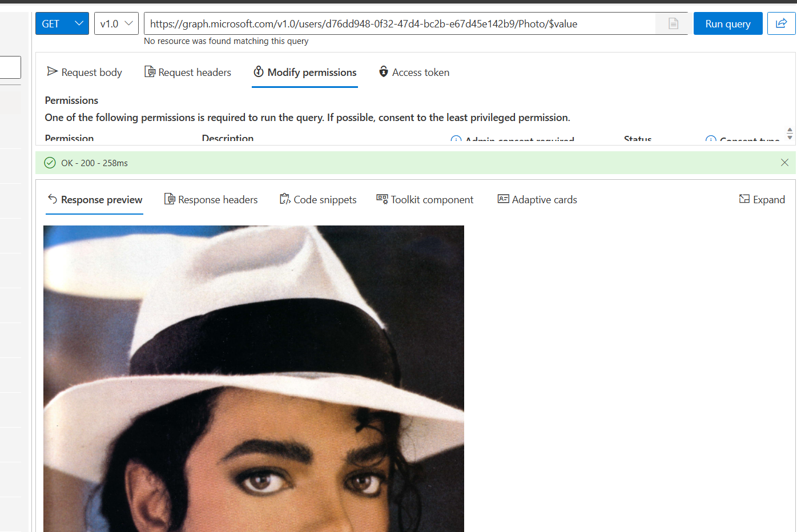Viewport: 797px width, 532px height.
Task: Open the v1.0 API version dropdown
Action: tap(116, 23)
